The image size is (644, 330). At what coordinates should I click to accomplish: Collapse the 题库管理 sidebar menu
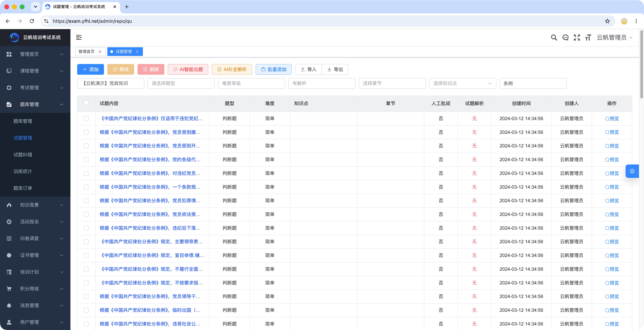[x=35, y=104]
